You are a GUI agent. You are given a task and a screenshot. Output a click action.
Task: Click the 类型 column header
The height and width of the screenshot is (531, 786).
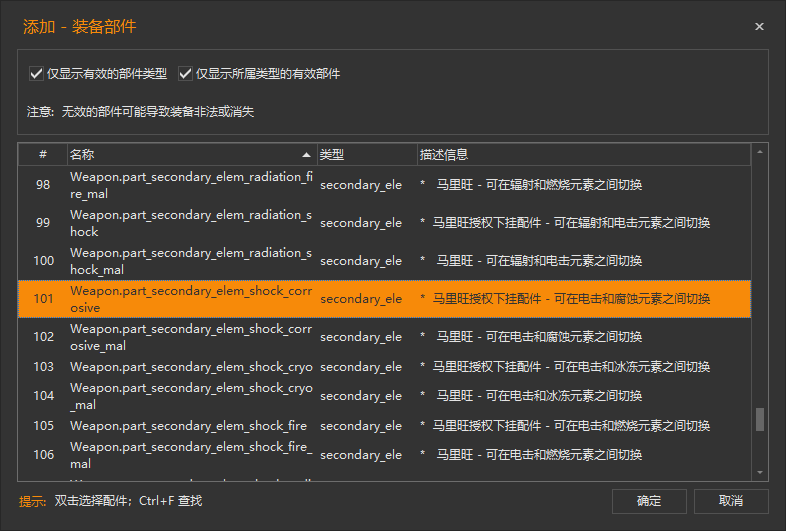[x=366, y=155]
